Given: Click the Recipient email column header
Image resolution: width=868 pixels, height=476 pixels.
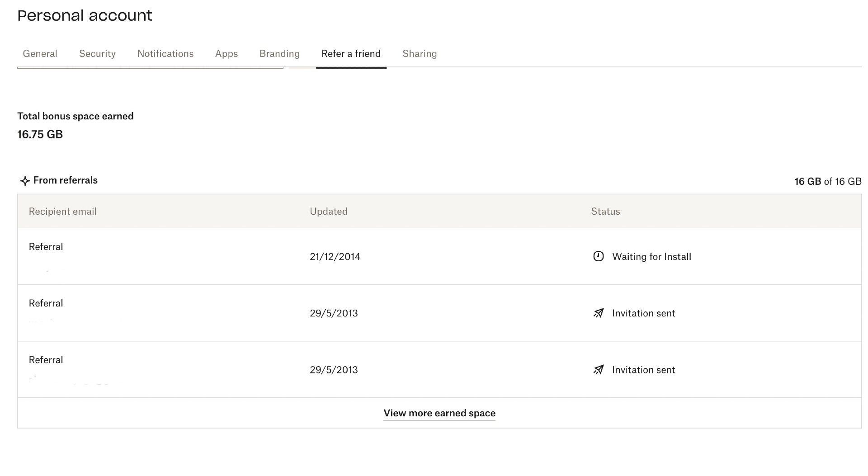Looking at the screenshot, I should pos(62,212).
